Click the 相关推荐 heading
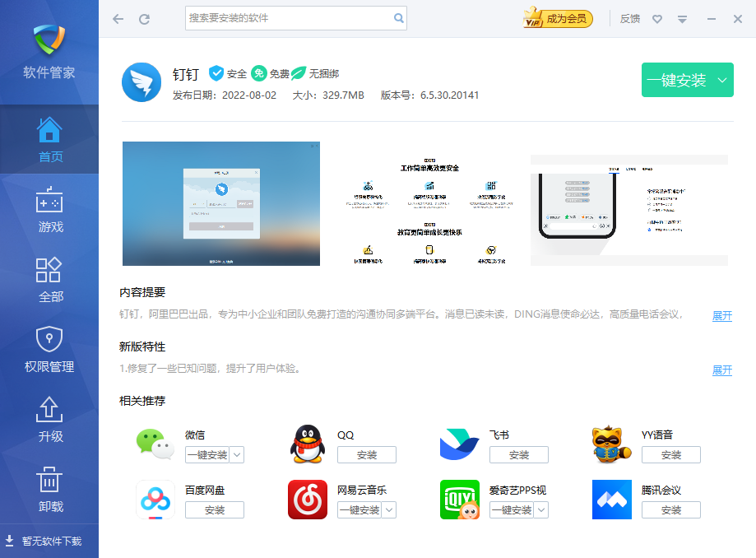This screenshot has height=558, width=756. pyautogui.click(x=142, y=401)
